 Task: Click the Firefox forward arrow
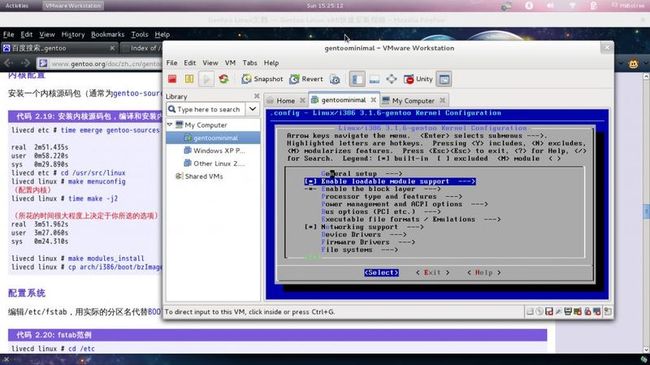coord(25,63)
